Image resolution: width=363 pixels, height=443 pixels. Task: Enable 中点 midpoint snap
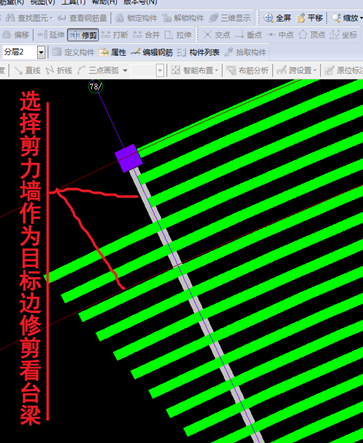click(x=280, y=35)
